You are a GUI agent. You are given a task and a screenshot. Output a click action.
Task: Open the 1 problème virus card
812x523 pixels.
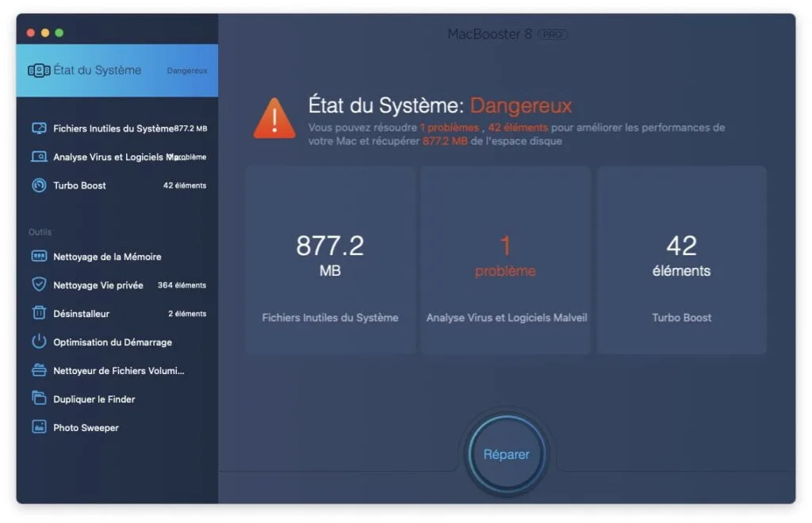pos(505,260)
